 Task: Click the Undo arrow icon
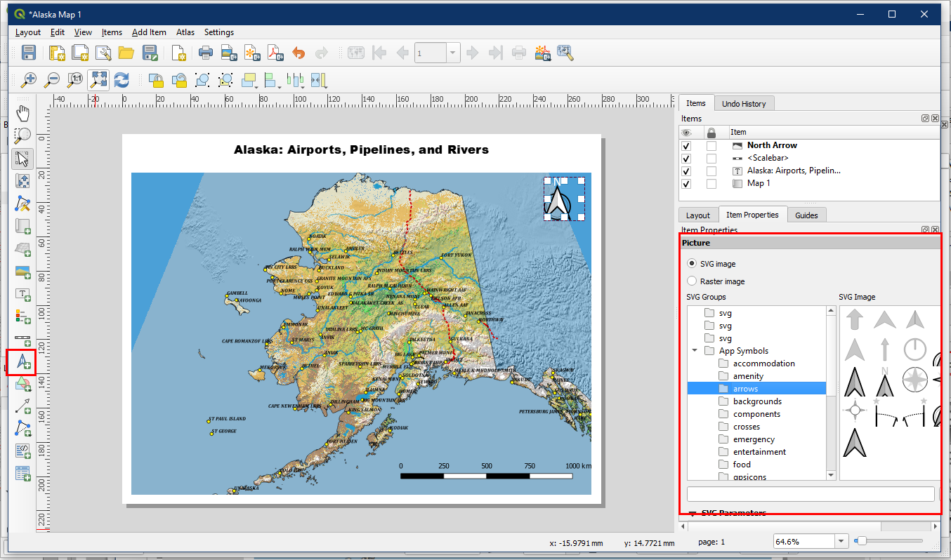(x=299, y=53)
